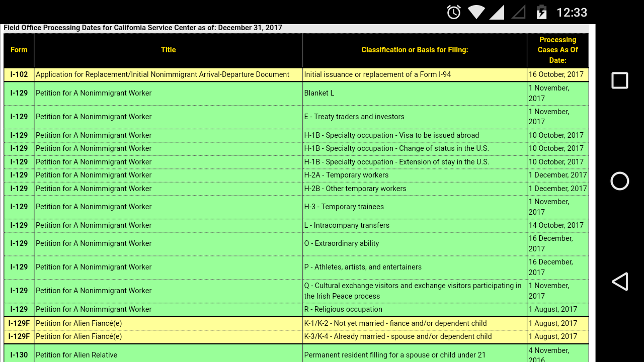Image resolution: width=644 pixels, height=362 pixels.
Task: Select "1 November, 2017" in Temporary trainees row
Action: [x=557, y=207]
